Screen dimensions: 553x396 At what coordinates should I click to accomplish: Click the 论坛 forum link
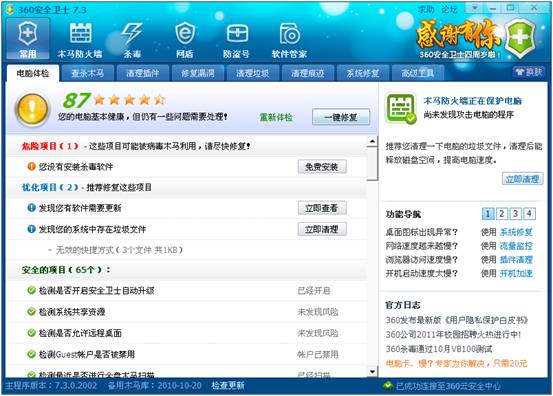(449, 9)
